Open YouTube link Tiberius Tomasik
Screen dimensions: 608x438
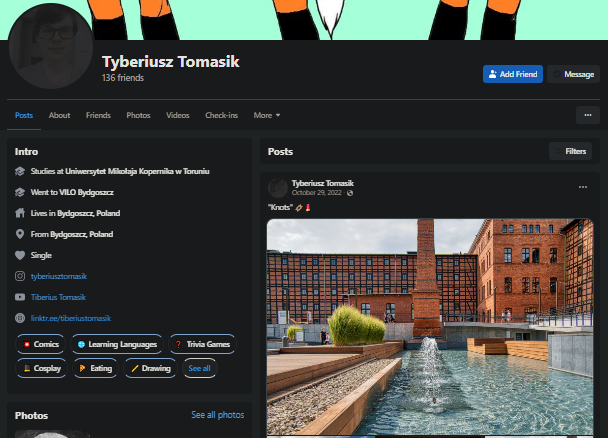click(58, 297)
